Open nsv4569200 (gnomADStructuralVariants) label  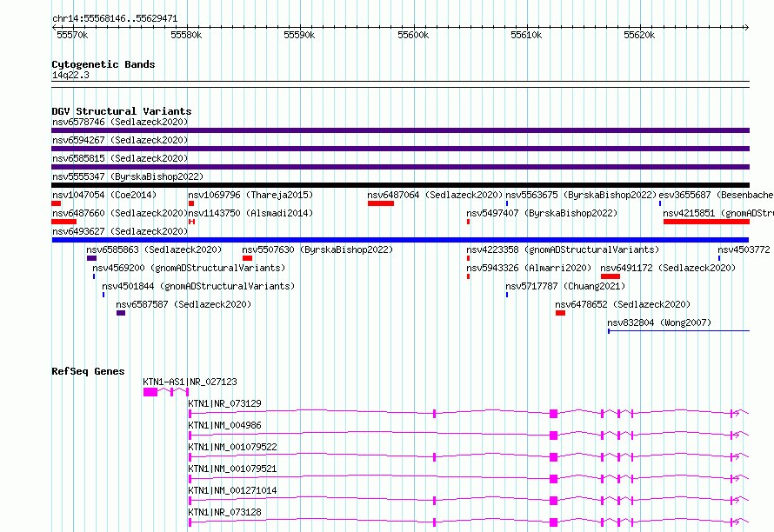tap(189, 268)
